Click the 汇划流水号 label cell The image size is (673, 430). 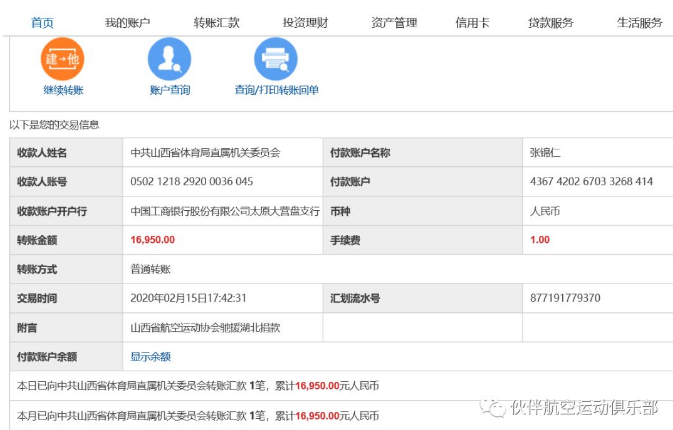click(x=423, y=298)
